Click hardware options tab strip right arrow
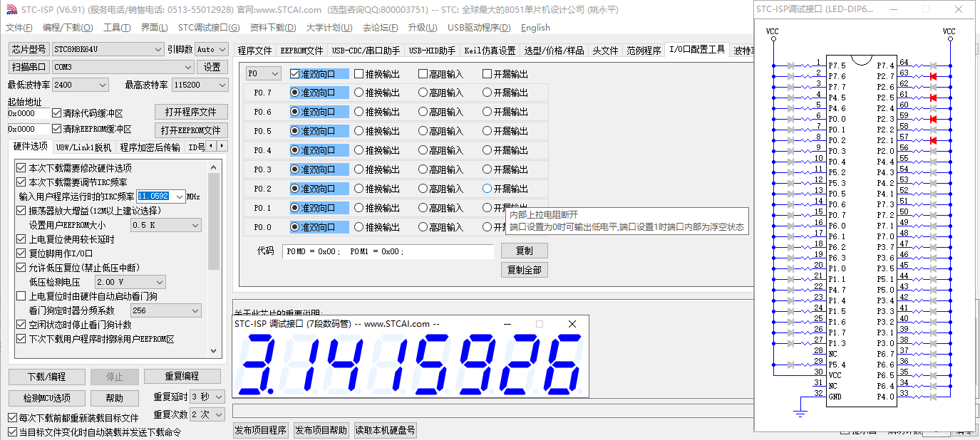Image resolution: width=980 pixels, height=440 pixels. click(x=222, y=146)
